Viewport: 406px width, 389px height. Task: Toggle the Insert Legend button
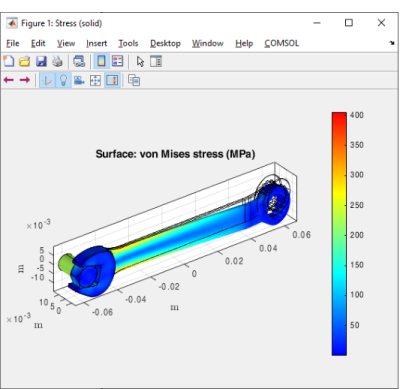[117, 61]
